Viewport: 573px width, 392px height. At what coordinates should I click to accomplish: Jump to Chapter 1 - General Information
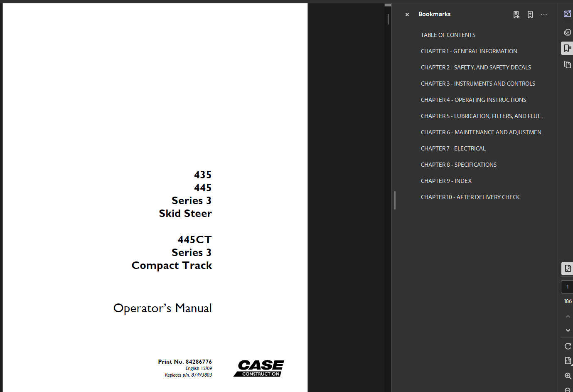click(469, 51)
